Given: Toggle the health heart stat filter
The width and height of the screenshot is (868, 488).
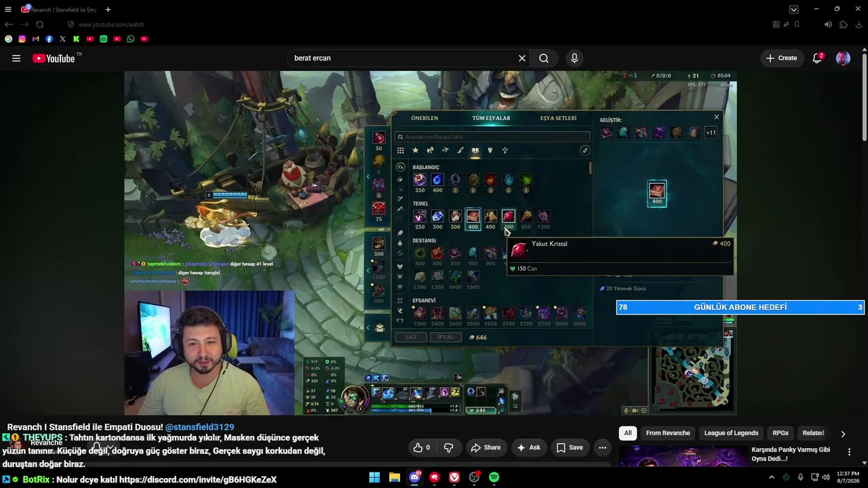Looking at the screenshot, I should (400, 266).
